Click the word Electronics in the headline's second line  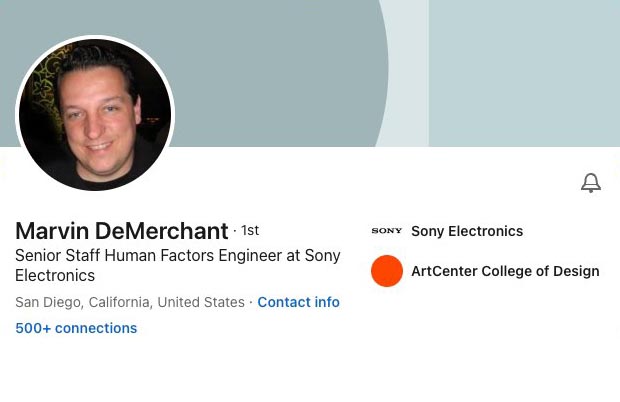55,276
